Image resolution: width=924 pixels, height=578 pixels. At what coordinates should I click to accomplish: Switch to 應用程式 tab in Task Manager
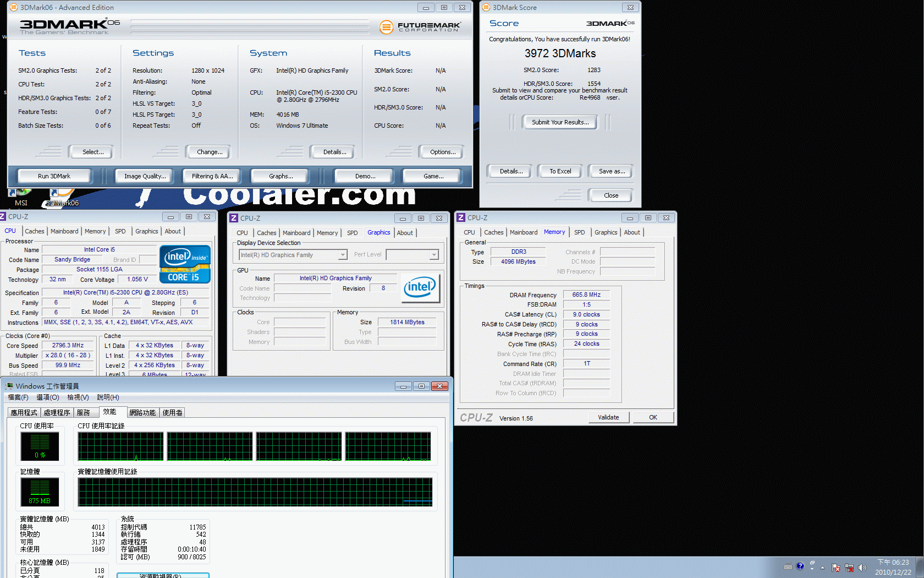click(24, 412)
